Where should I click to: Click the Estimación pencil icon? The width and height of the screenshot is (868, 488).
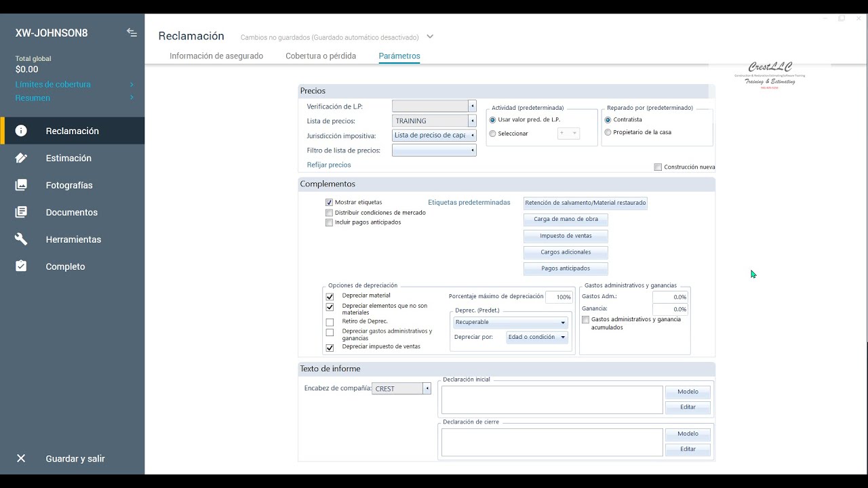click(x=21, y=158)
